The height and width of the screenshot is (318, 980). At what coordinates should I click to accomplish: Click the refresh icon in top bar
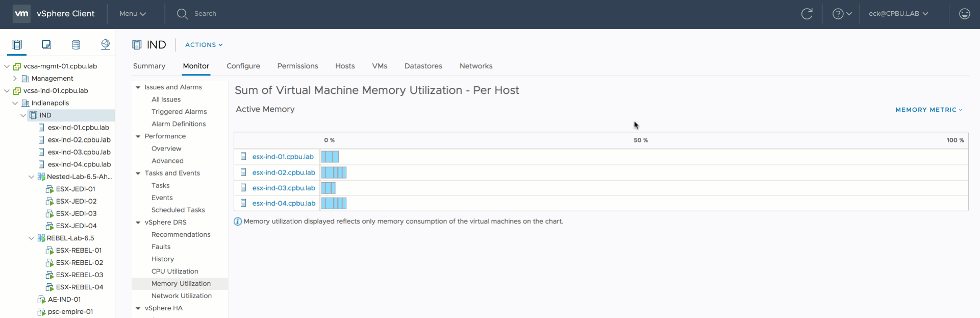pos(807,14)
